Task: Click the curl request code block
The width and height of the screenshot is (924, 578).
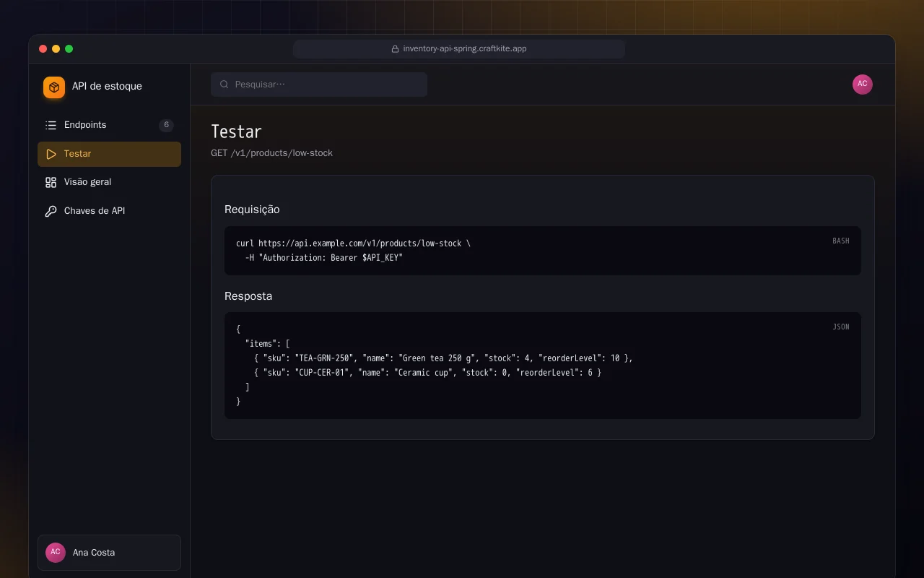Action: (542, 251)
